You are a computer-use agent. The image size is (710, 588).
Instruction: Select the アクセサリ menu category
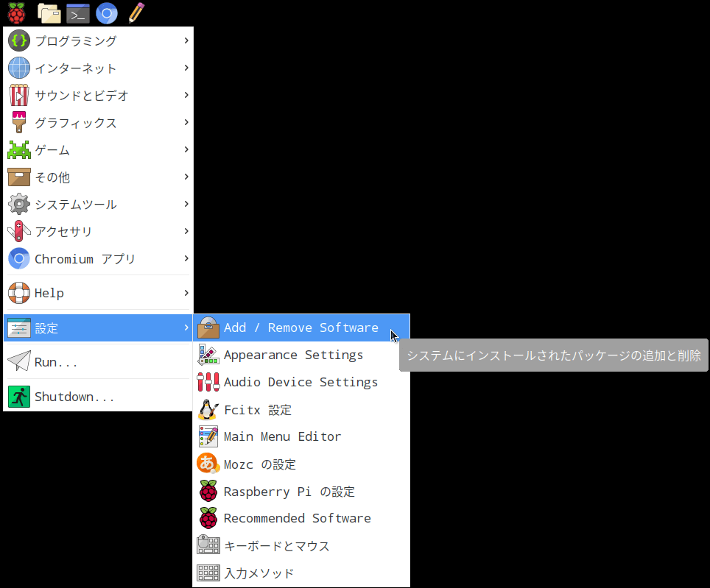click(98, 231)
